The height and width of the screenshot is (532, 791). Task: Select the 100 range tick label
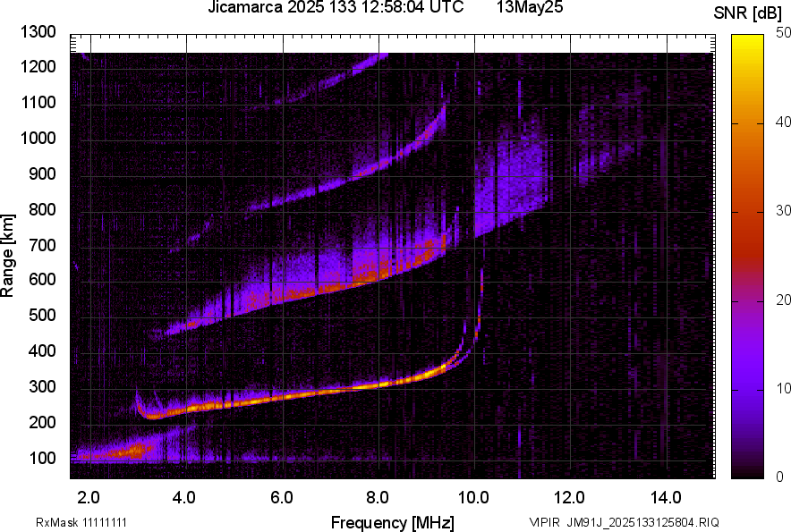(x=42, y=458)
